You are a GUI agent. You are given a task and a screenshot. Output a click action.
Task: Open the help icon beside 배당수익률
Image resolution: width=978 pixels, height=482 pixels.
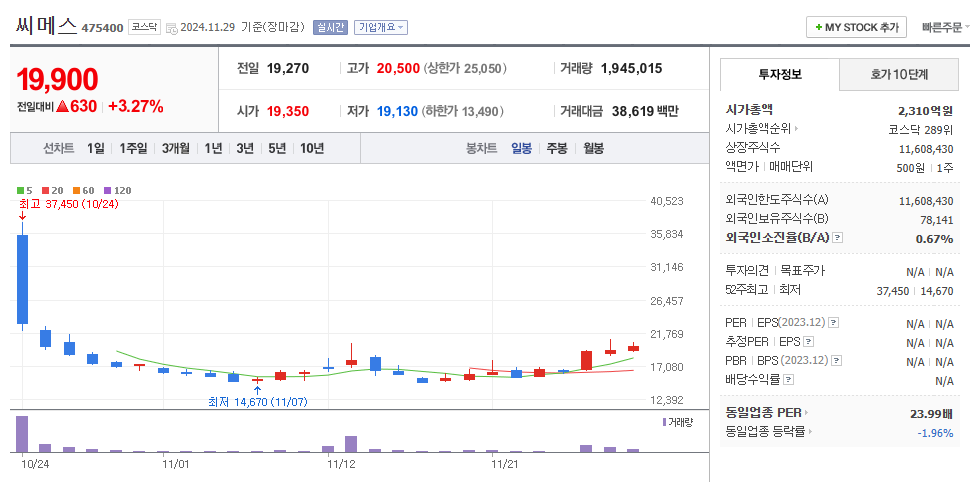[788, 379]
